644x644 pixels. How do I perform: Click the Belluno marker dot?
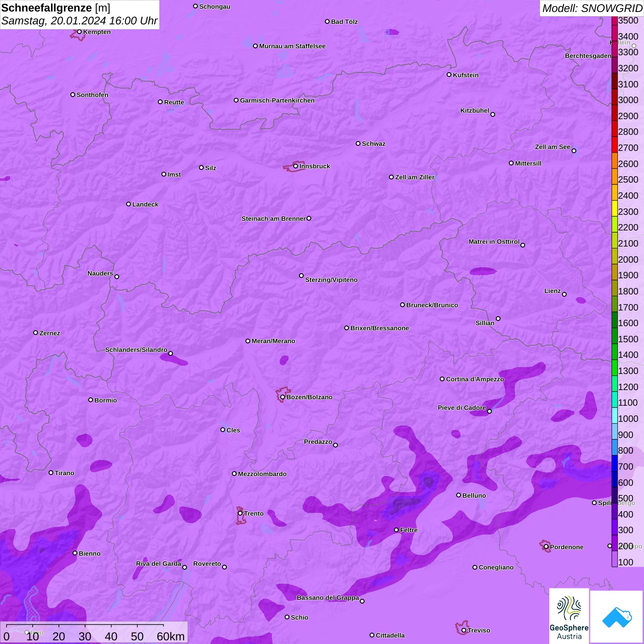pos(459,495)
